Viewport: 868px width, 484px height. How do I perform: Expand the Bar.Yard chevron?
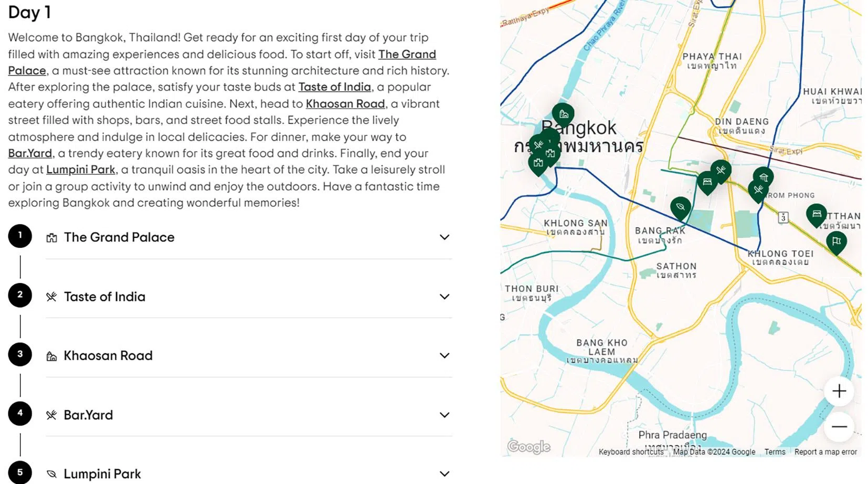coord(444,415)
